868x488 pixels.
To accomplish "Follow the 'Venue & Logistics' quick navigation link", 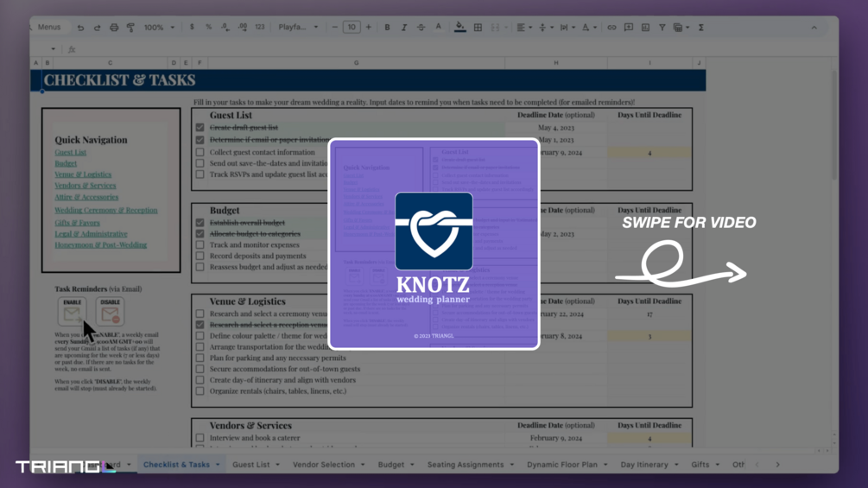I will click(x=83, y=174).
